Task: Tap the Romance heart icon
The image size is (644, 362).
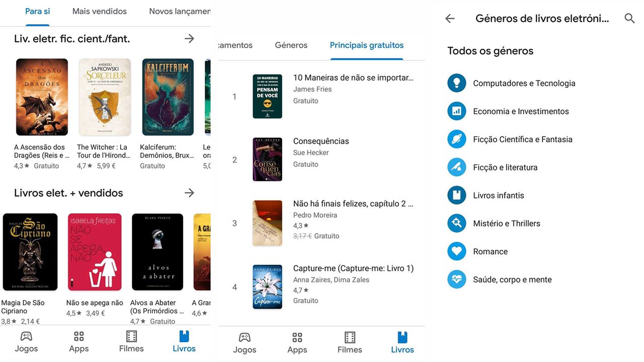Action: click(x=457, y=251)
